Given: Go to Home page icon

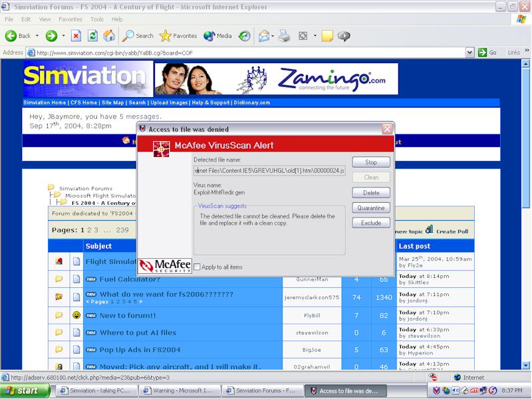Looking at the screenshot, I should (109, 36).
